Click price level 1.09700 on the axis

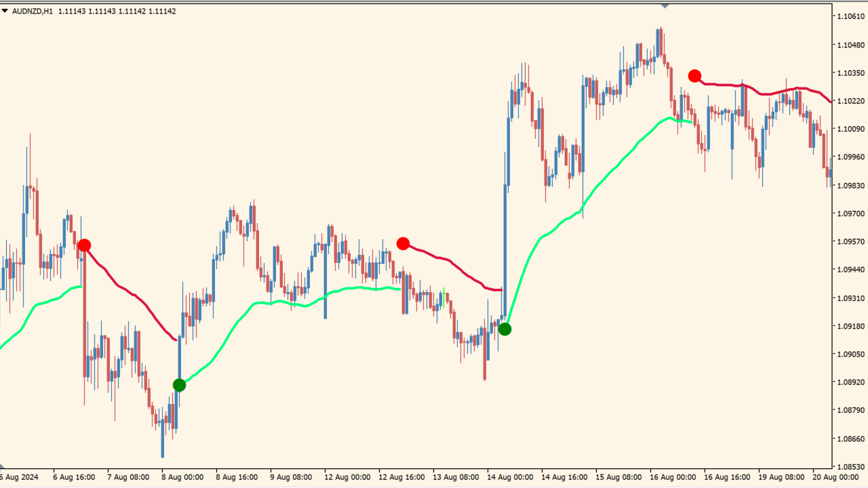(851, 213)
